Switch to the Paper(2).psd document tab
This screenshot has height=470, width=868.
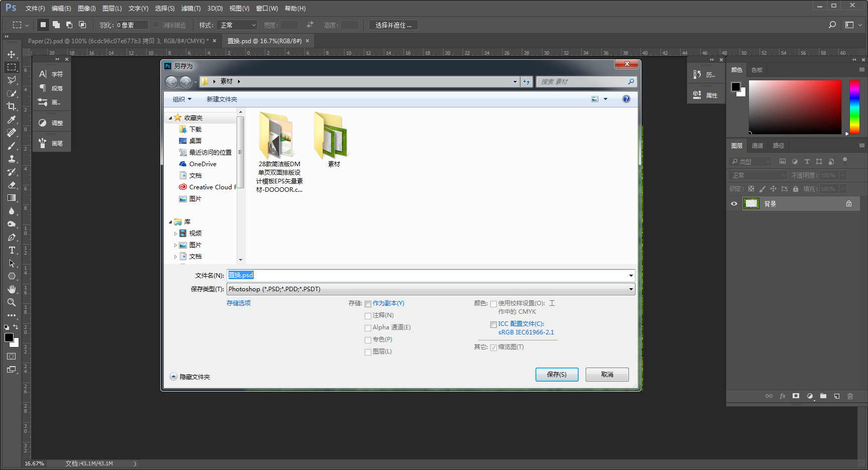119,41
